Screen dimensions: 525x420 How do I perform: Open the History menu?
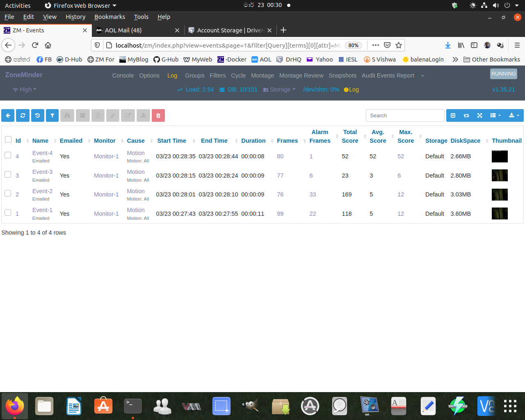75,17
